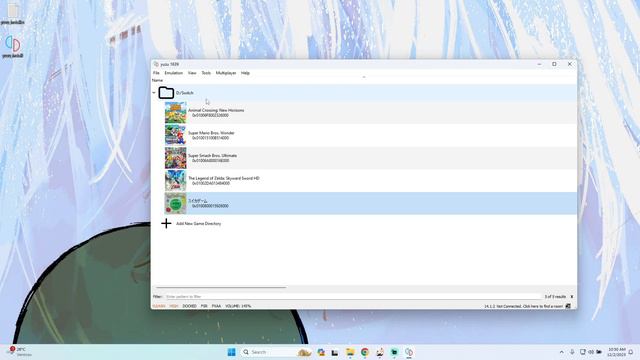This screenshot has width=640, height=360.
Task: Open the Copilot icon in taskbar
Action: click(321, 352)
